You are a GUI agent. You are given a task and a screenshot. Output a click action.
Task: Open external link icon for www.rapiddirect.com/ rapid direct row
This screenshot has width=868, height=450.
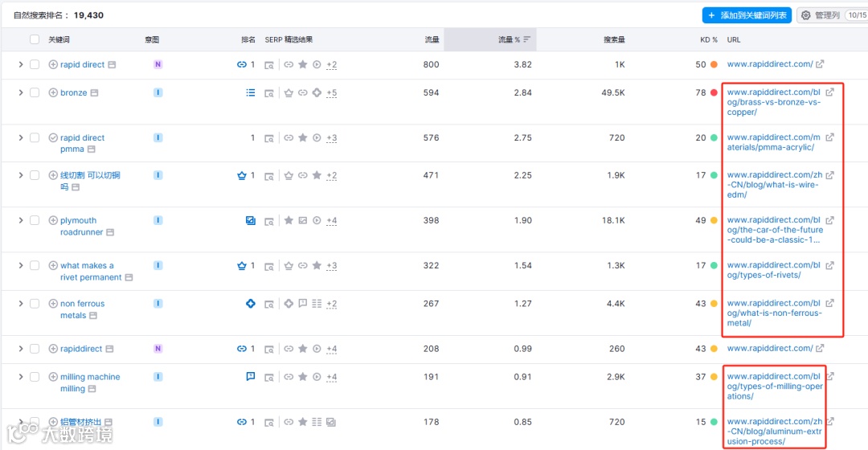point(820,64)
